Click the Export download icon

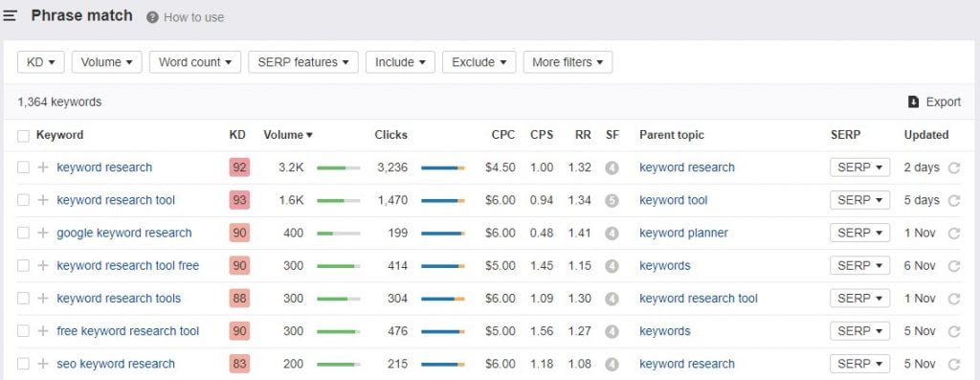click(914, 101)
